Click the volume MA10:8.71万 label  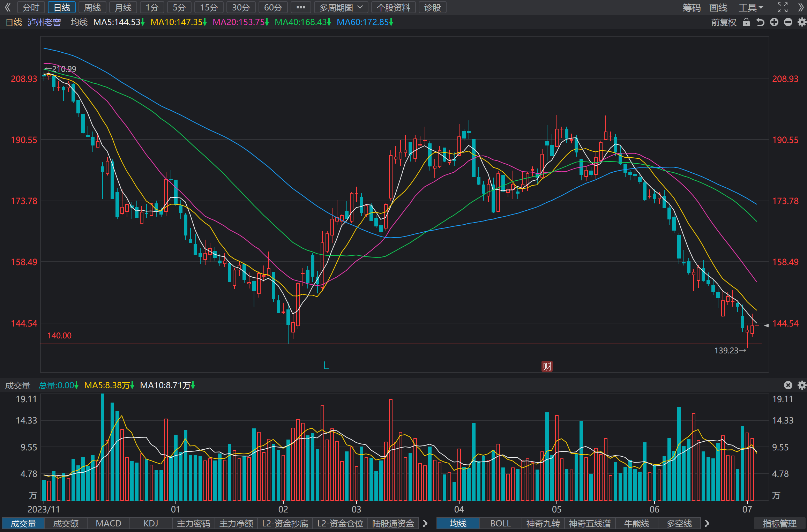167,385
